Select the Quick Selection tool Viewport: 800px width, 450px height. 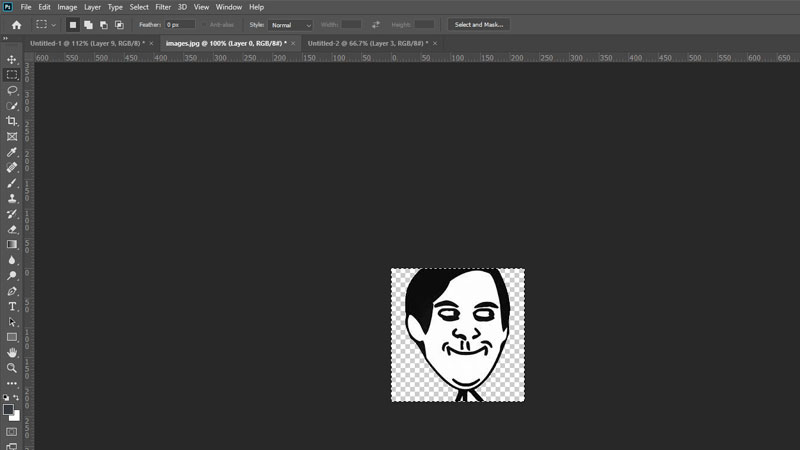12,106
